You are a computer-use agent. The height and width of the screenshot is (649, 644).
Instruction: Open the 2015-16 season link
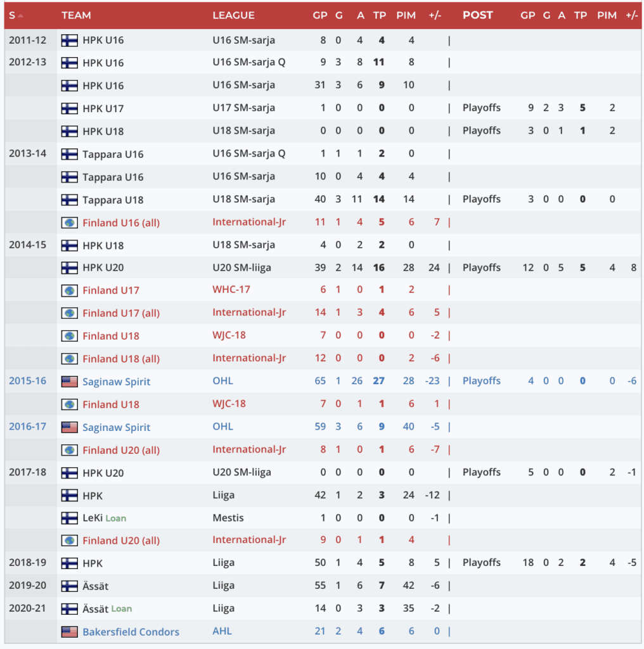coord(27,381)
